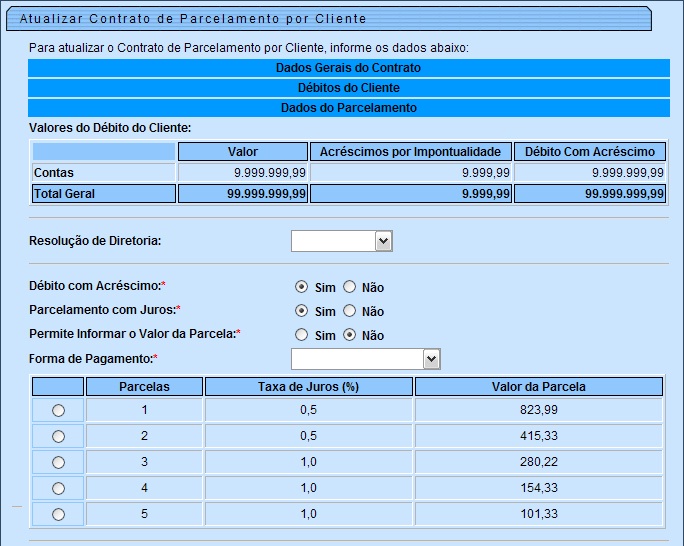The width and height of the screenshot is (684, 546).
Task: Choose the 2 parcelas installment option
Action: point(58,436)
